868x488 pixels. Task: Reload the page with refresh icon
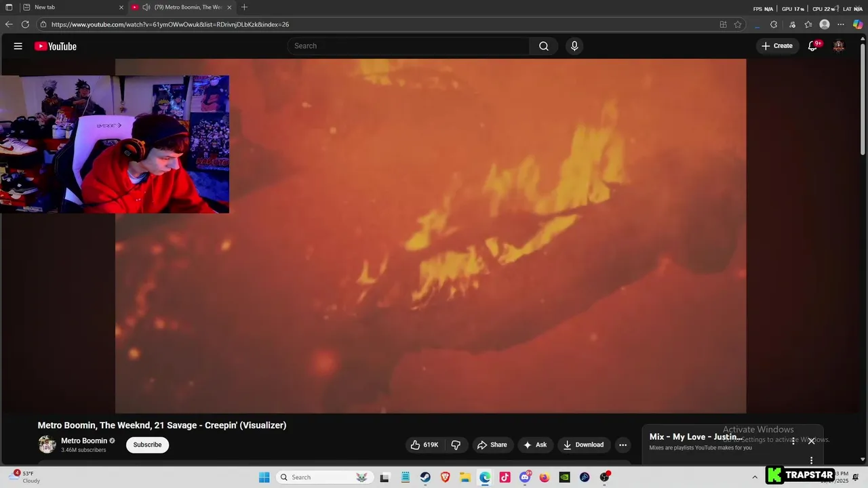click(25, 24)
